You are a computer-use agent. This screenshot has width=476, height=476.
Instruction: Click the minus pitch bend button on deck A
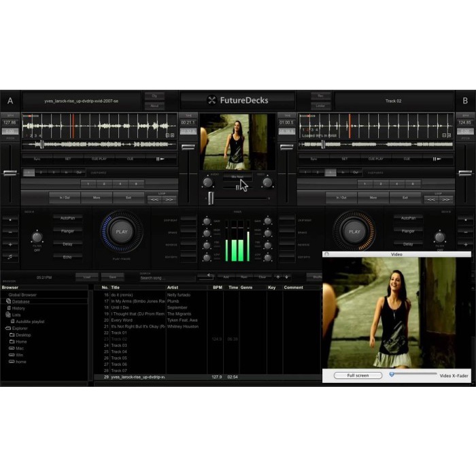10,232
